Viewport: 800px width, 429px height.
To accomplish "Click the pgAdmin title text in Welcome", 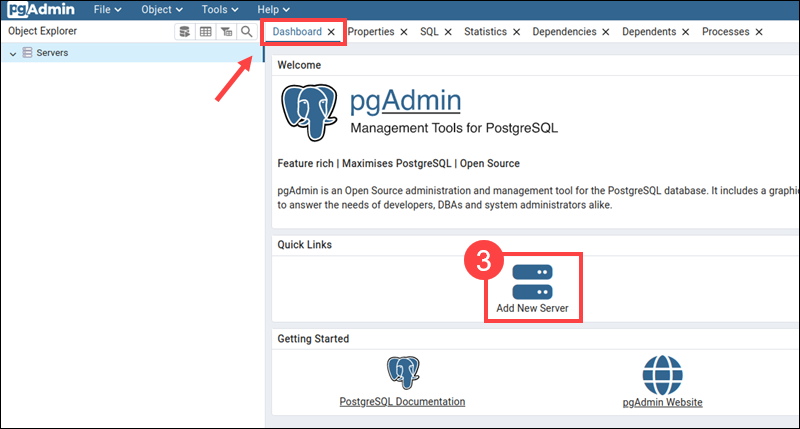I will [x=406, y=100].
